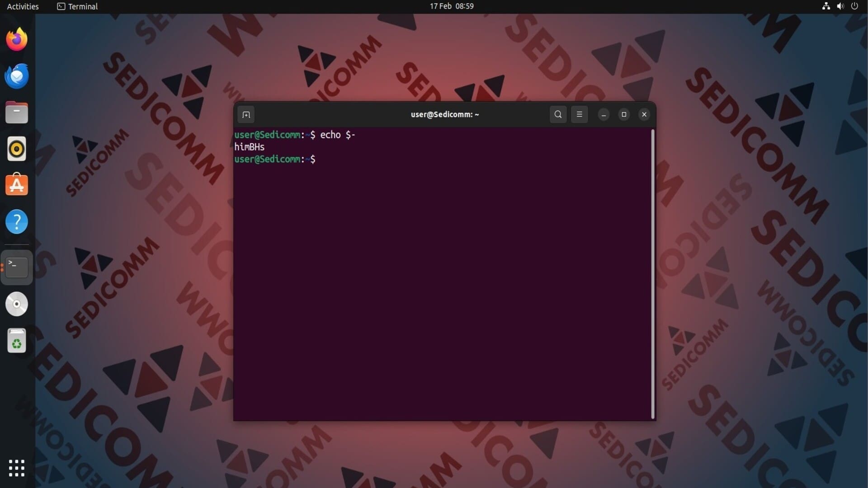Show all applications grid
The image size is (868, 488).
coord(17,468)
